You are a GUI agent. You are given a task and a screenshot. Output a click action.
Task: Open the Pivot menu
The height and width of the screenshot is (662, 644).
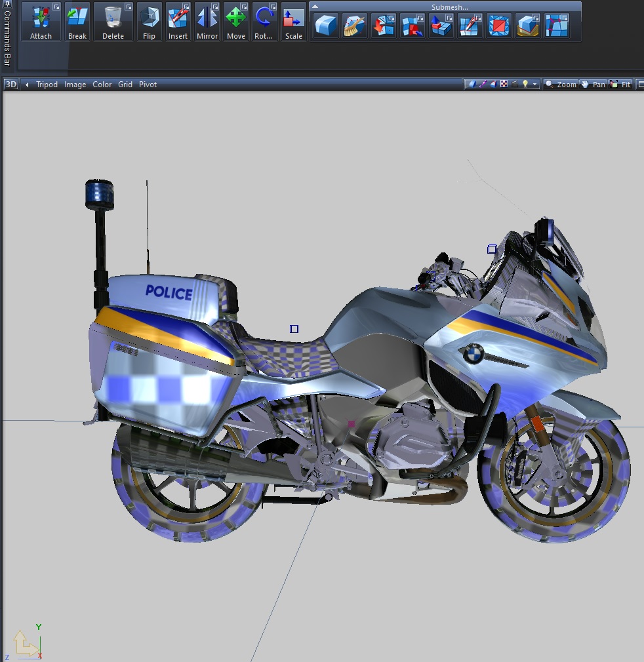pos(148,85)
